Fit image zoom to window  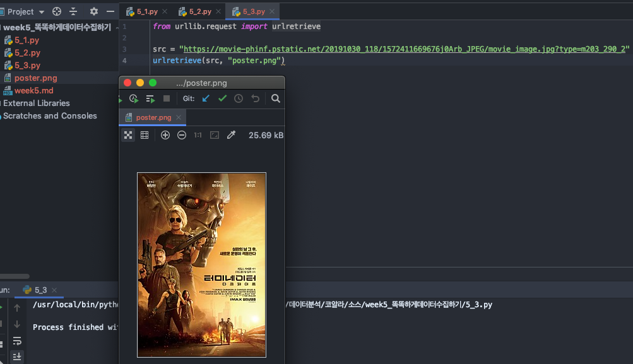pos(215,135)
